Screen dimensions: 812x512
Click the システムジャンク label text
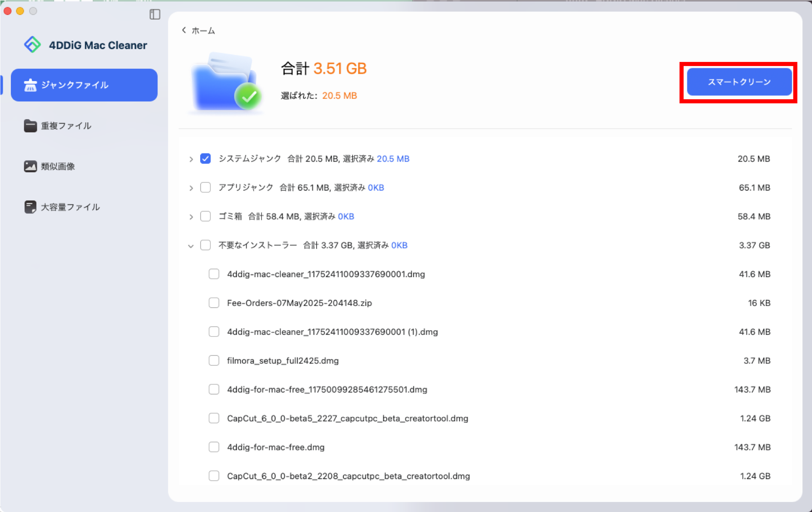tap(250, 158)
